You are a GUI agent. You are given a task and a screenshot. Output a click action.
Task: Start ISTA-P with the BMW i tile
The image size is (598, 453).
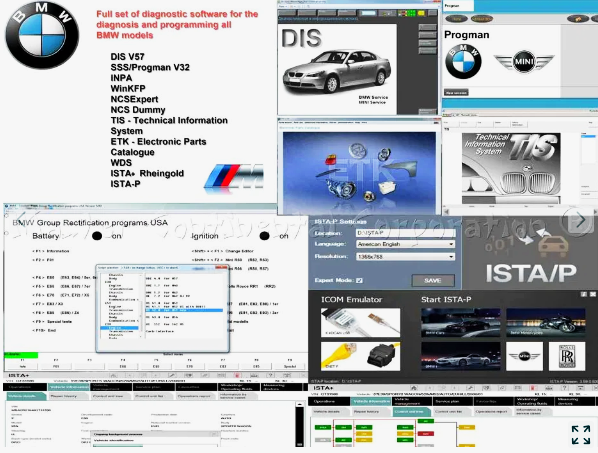click(x=461, y=356)
